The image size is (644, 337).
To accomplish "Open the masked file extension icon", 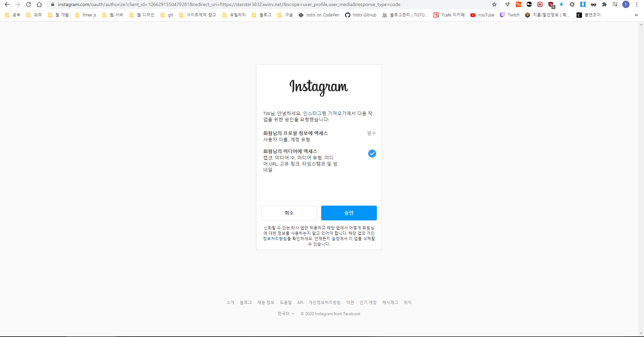I will [x=594, y=4].
